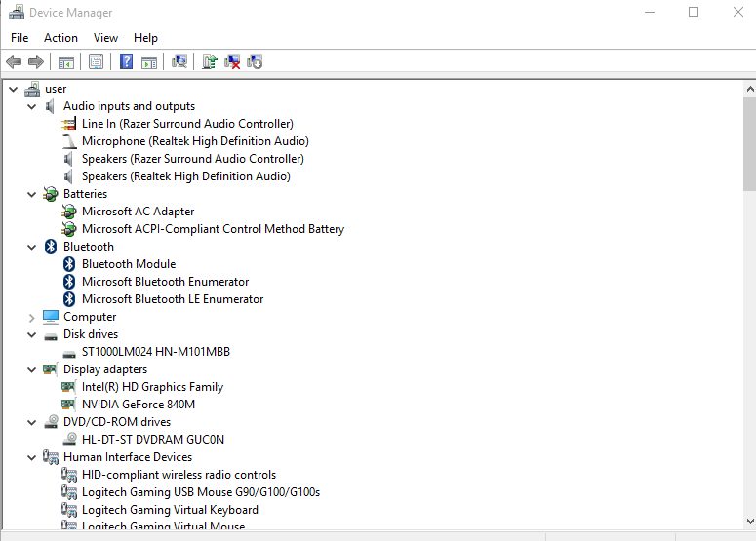
Task: Click the Audio inputs and outputs speaker icon
Action: pyautogui.click(x=49, y=106)
